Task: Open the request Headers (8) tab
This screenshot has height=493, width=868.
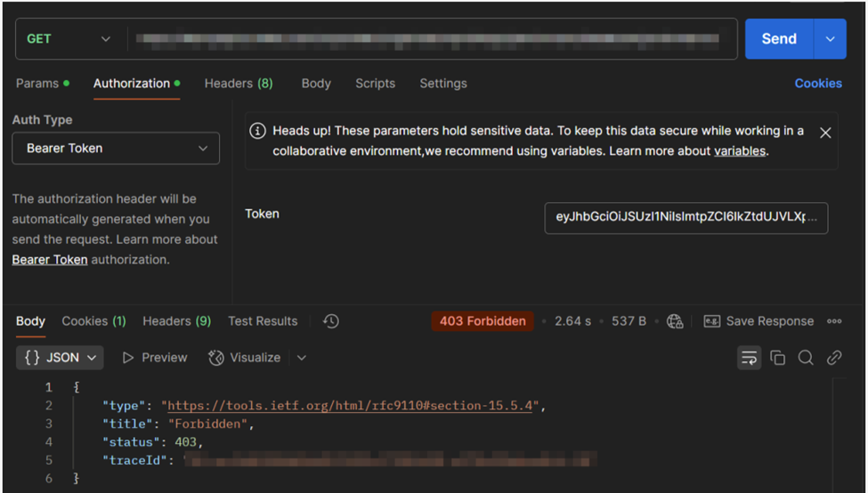Action: click(239, 84)
